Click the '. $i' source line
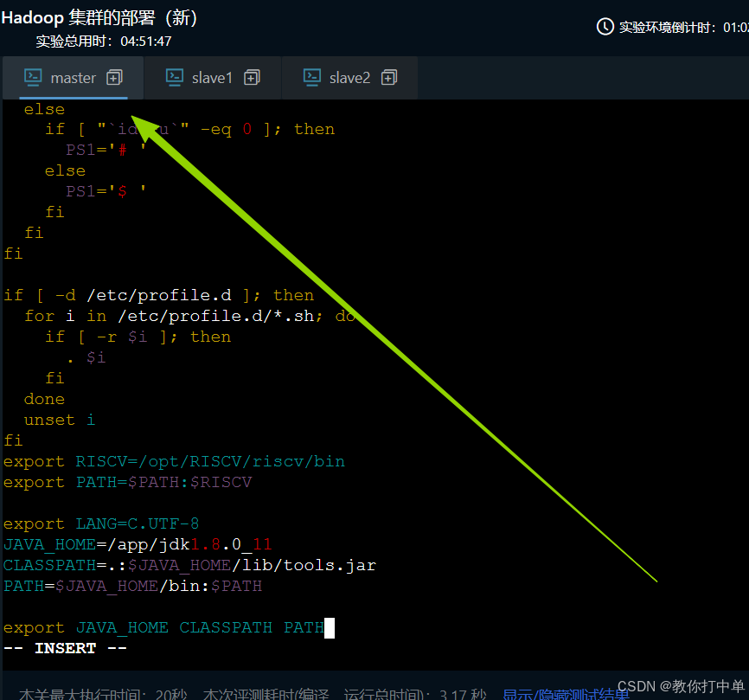This screenshot has width=749, height=700. point(86,357)
